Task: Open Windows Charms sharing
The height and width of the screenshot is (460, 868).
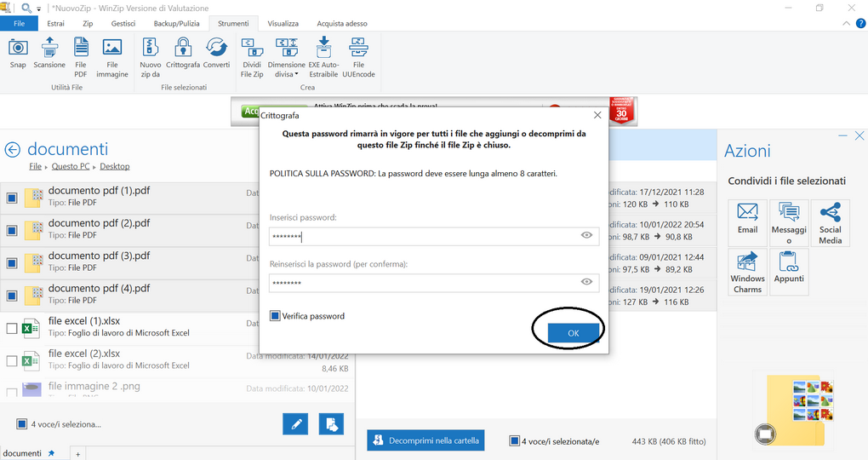Action: point(747,272)
